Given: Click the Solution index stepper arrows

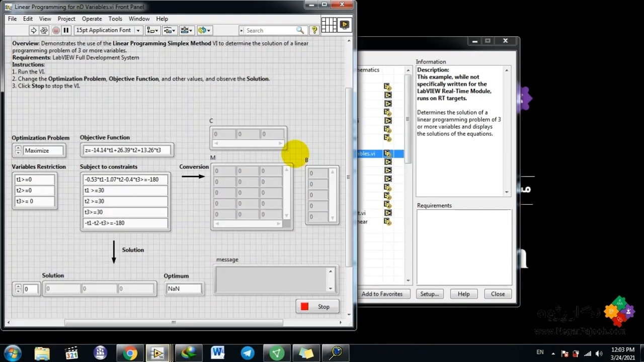Looking at the screenshot, I should coord(18,289).
